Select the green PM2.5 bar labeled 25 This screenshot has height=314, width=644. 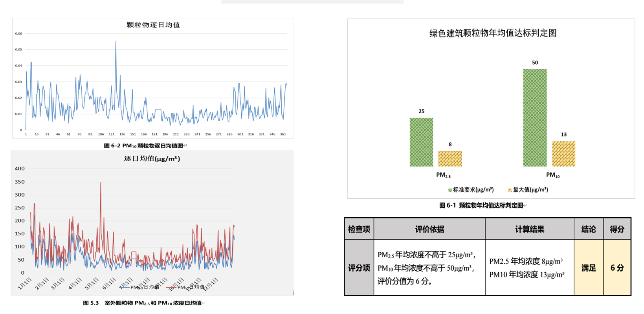[421, 142]
